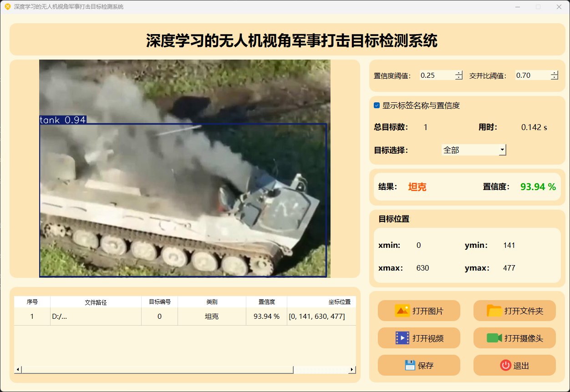Select the [0, 141, 630, 477] coordinates cell
The height and width of the screenshot is (392, 570).
point(321,317)
